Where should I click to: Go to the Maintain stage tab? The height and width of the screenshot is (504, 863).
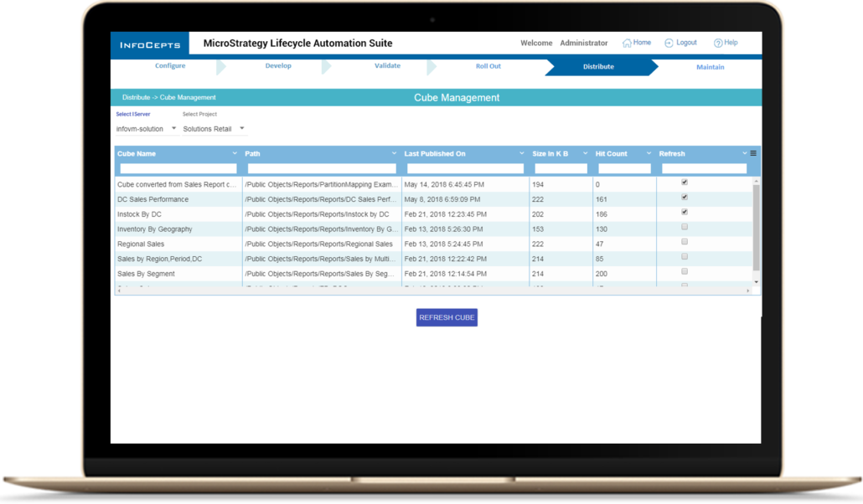click(x=710, y=67)
